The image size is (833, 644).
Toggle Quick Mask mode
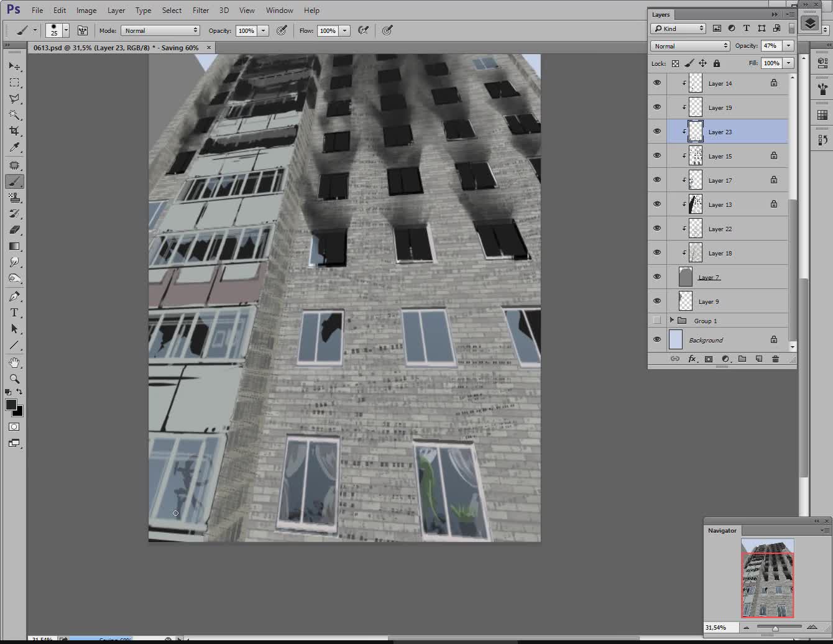[14, 427]
